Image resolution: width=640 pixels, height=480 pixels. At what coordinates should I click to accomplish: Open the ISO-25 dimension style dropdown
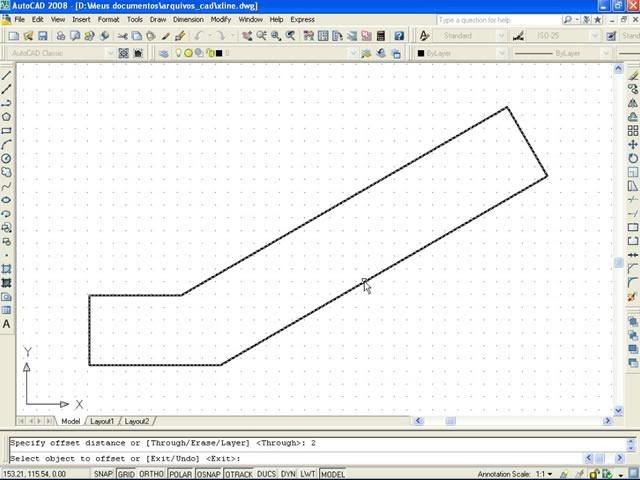pos(594,36)
